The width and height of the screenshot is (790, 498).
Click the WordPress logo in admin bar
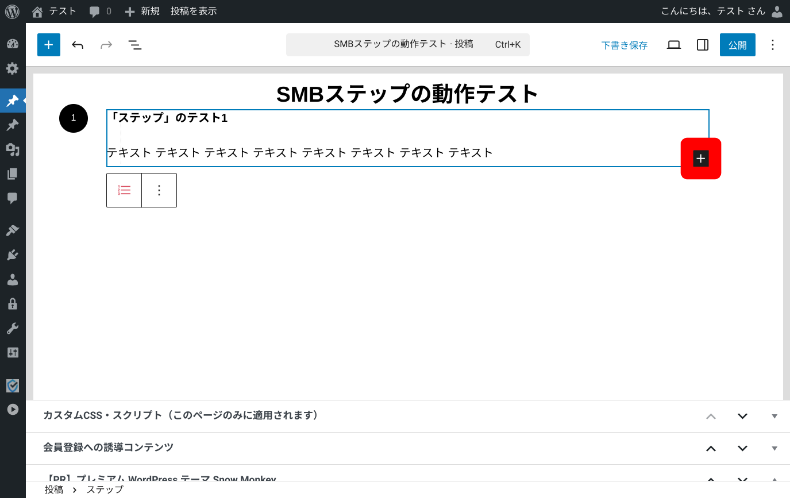(x=12, y=11)
